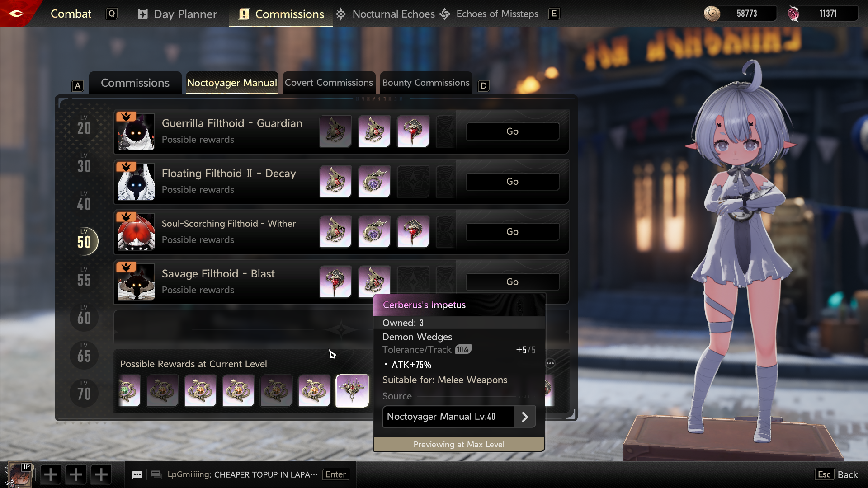Click the gold coin currency icon
Viewport: 868px width, 488px height.
pos(712,14)
